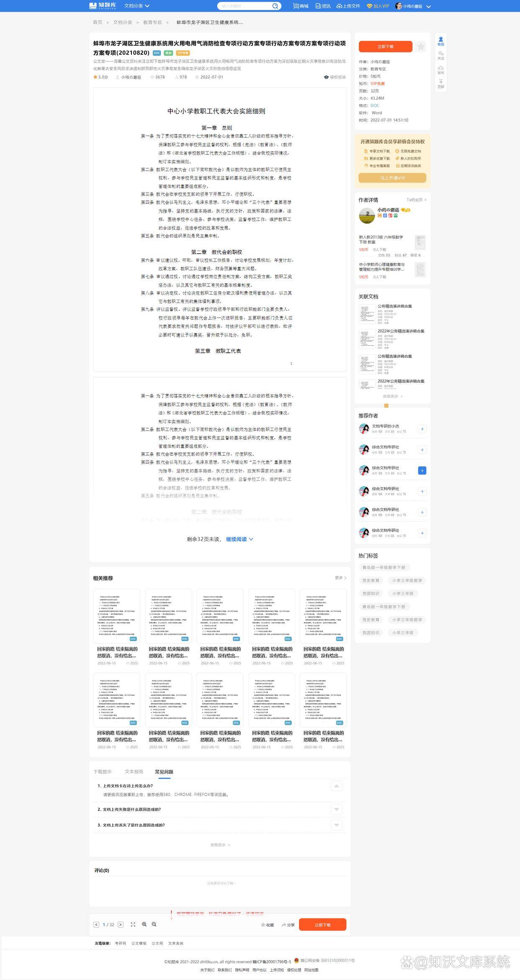
Task: Expand the 文档分类 dropdown
Action: point(137,6)
